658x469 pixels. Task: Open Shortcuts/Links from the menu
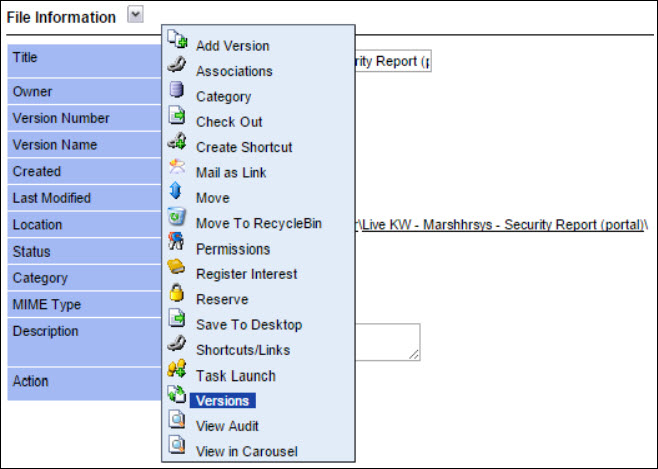coord(243,350)
